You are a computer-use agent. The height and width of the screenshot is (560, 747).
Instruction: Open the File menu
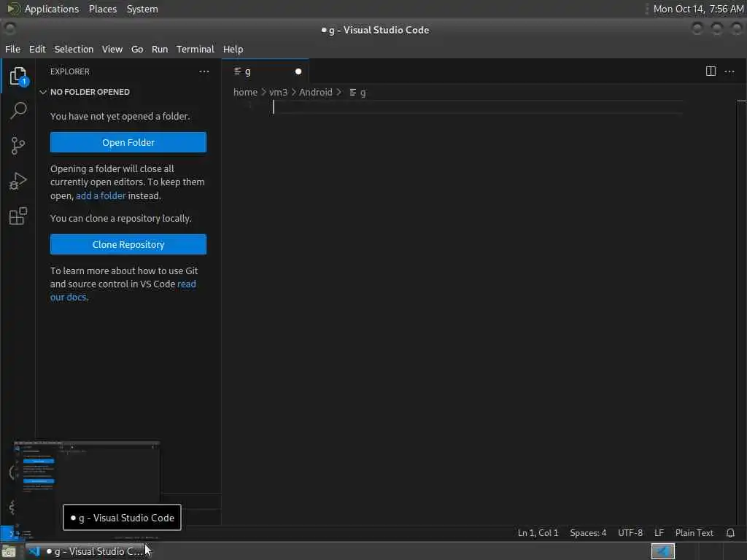click(13, 49)
